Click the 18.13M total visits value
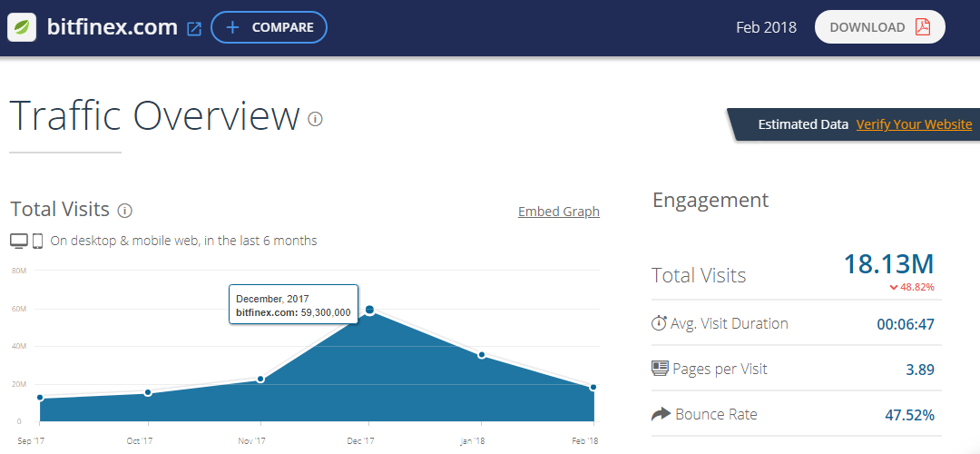 tap(888, 264)
